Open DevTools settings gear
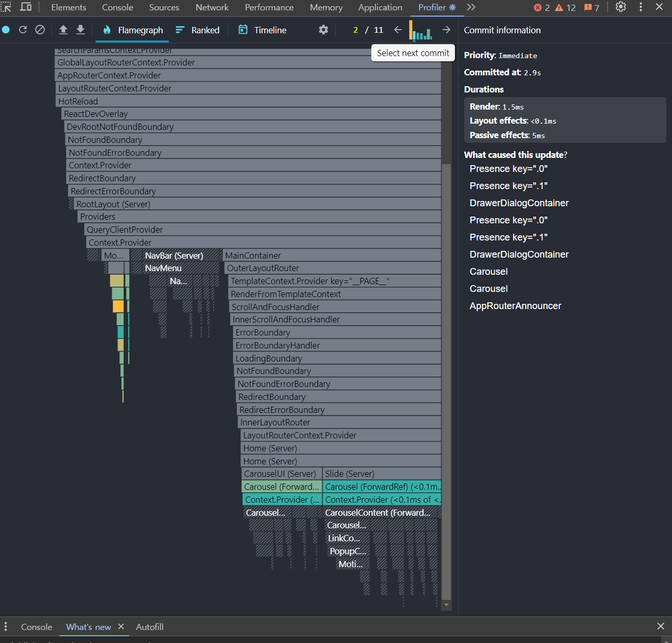Viewport: 672px width, 643px height. point(621,7)
